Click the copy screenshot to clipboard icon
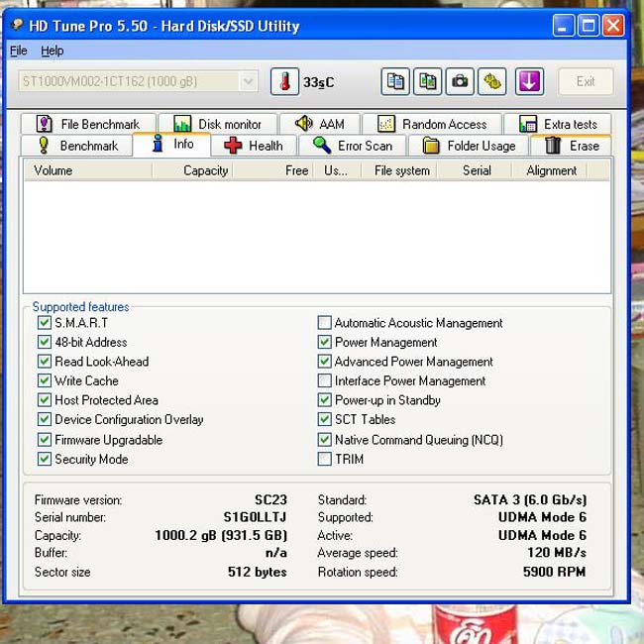This screenshot has height=644, width=644. (427, 81)
